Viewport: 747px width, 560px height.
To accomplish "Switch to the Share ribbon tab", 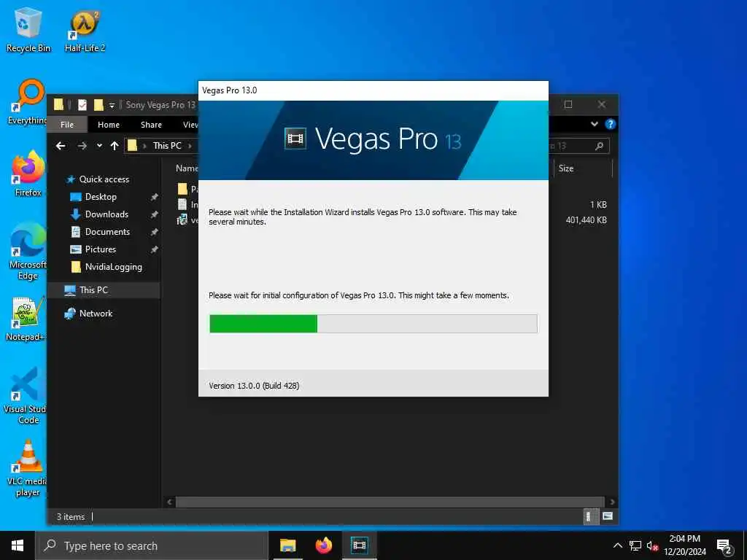I will pos(151,125).
